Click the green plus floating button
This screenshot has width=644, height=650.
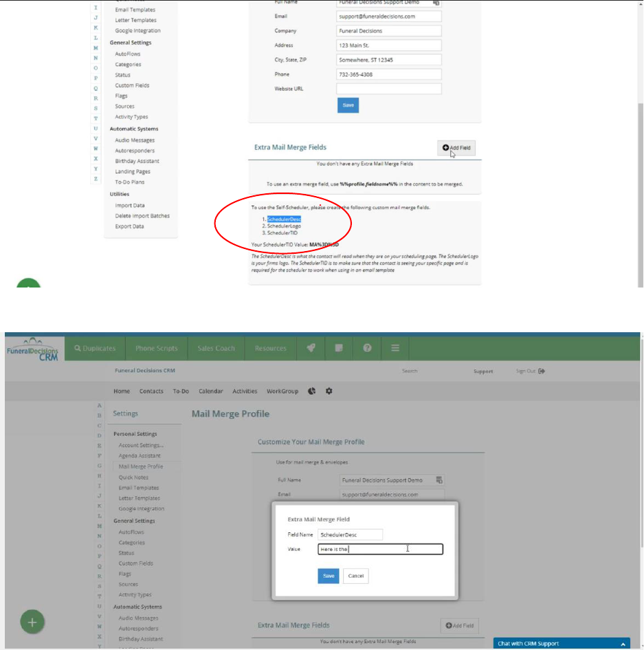pos(32,622)
